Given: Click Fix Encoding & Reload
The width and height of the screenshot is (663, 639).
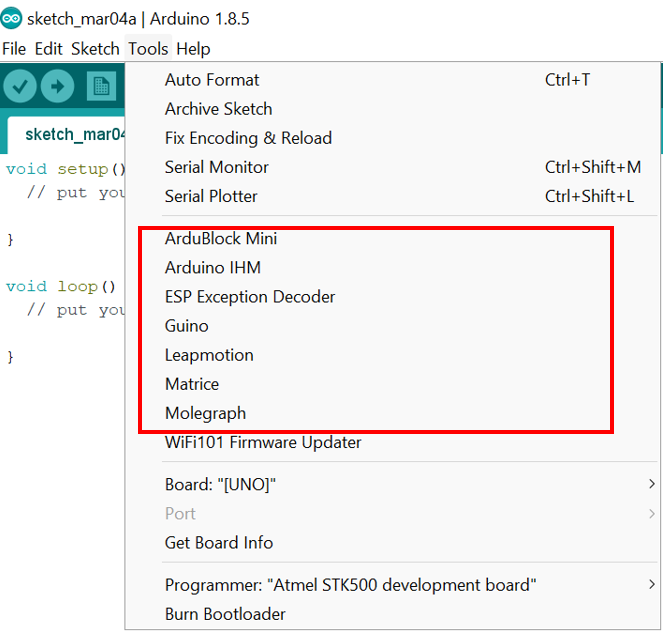Looking at the screenshot, I should pyautogui.click(x=248, y=138).
